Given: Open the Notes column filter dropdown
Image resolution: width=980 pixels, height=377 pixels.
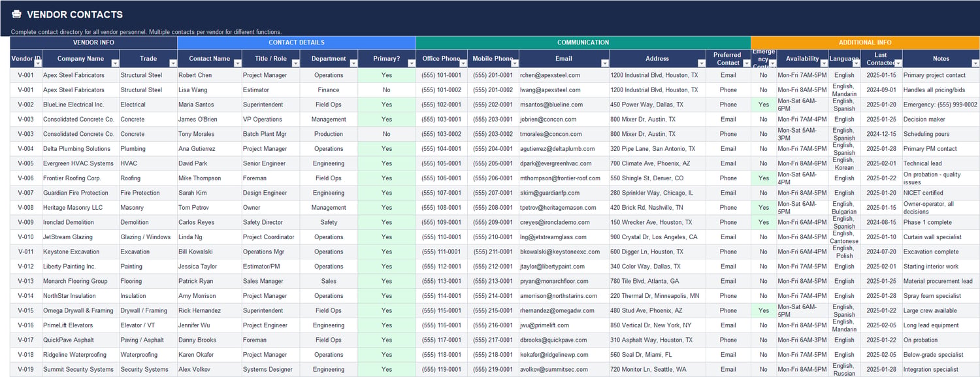Looking at the screenshot, I should 975,63.
